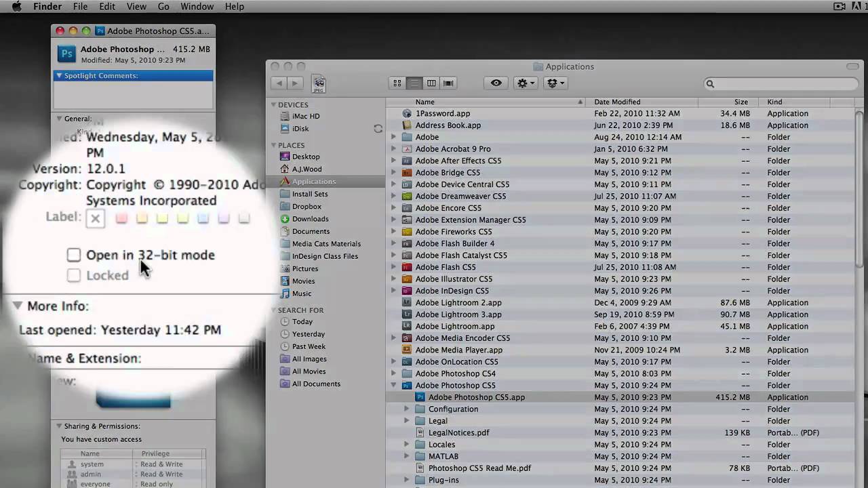Click the JPEG toolbar icon
This screenshot has height=488, width=868.
319,84
